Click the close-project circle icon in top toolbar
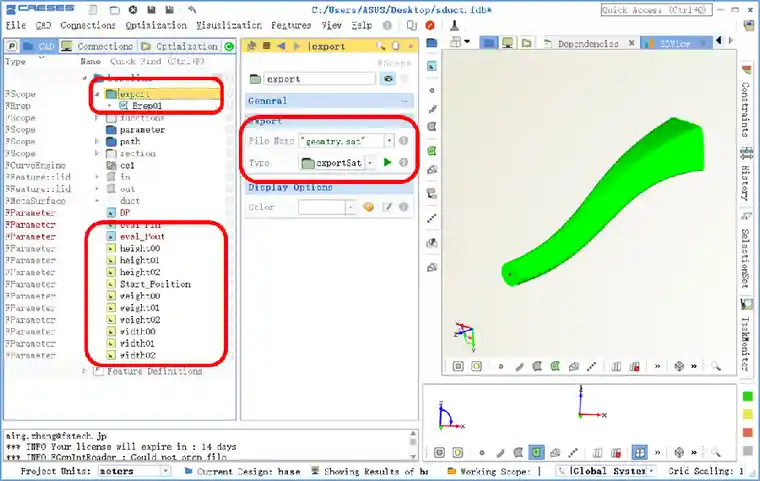 point(133,10)
